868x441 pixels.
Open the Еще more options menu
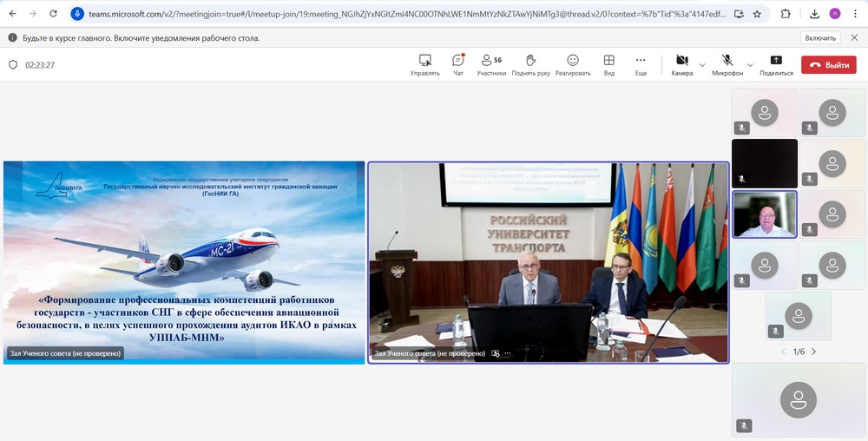click(641, 65)
